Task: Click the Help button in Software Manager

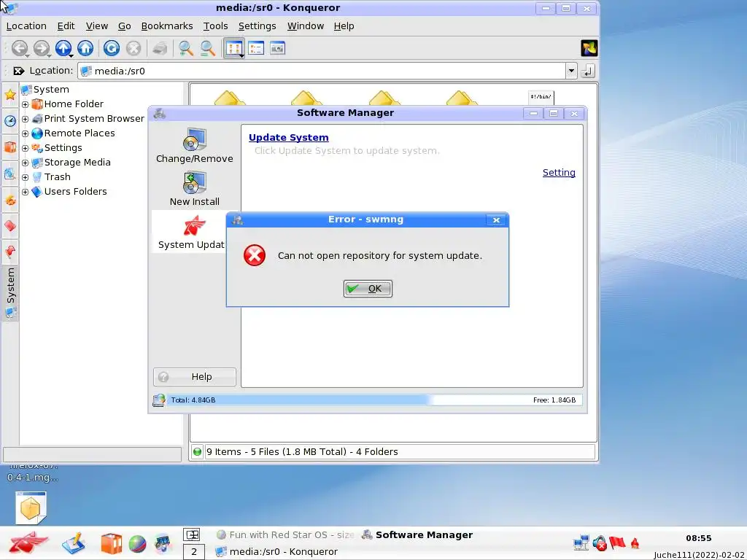Action: point(194,377)
